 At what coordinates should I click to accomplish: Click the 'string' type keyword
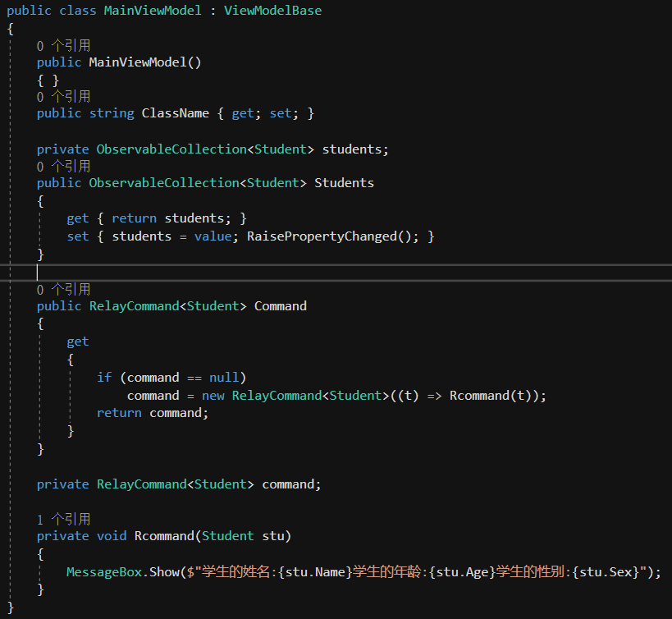coord(112,113)
